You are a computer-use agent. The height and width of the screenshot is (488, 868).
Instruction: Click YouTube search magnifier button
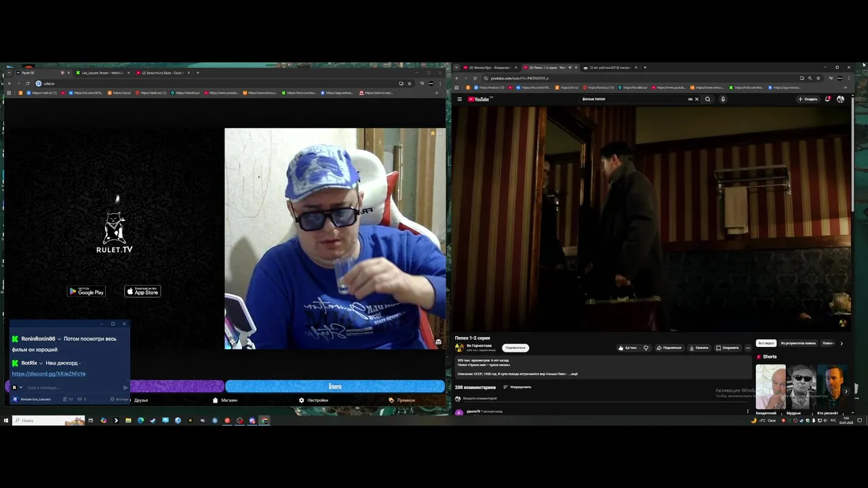707,99
